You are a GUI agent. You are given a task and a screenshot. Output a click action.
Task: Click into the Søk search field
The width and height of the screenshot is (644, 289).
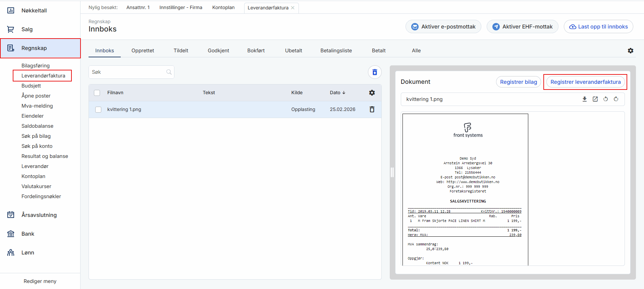(127, 72)
